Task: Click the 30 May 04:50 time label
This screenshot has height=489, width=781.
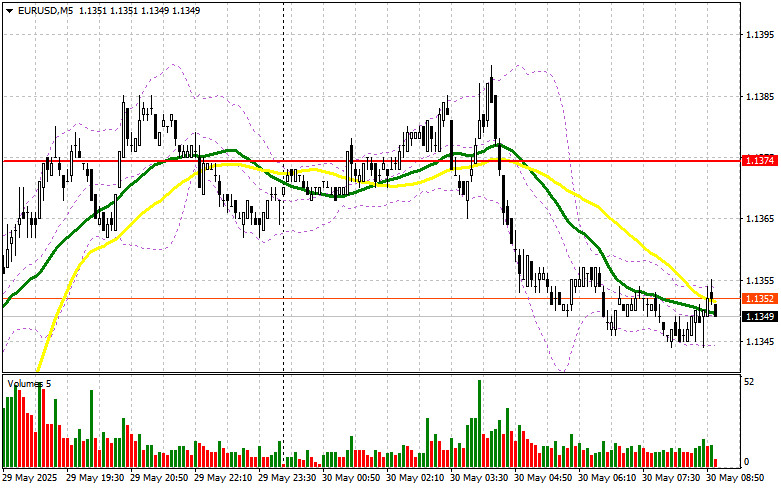Action: [543, 478]
